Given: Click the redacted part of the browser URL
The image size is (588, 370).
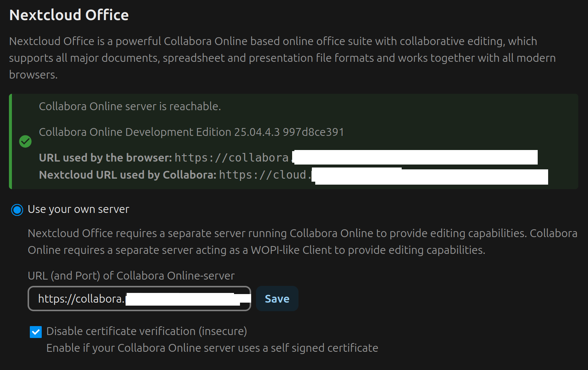Looking at the screenshot, I should click(415, 157).
